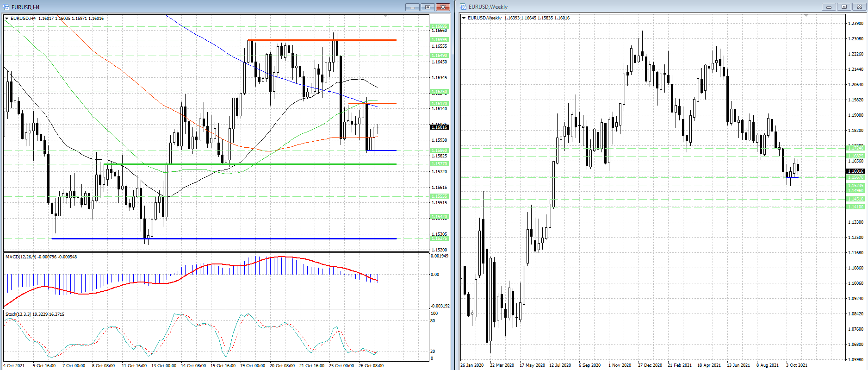Click the 3 Oct 2021 date on Weekly time axis
868x370 pixels.
[x=796, y=365]
